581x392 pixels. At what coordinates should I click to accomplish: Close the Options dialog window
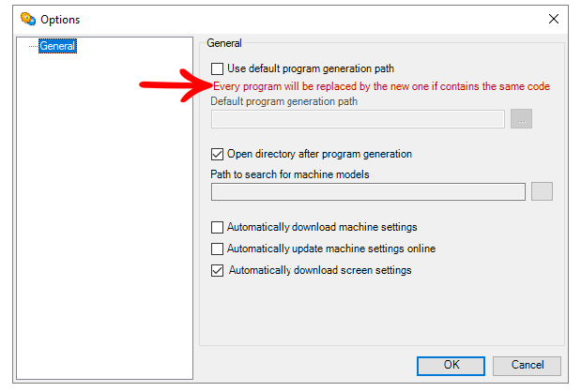coord(553,19)
